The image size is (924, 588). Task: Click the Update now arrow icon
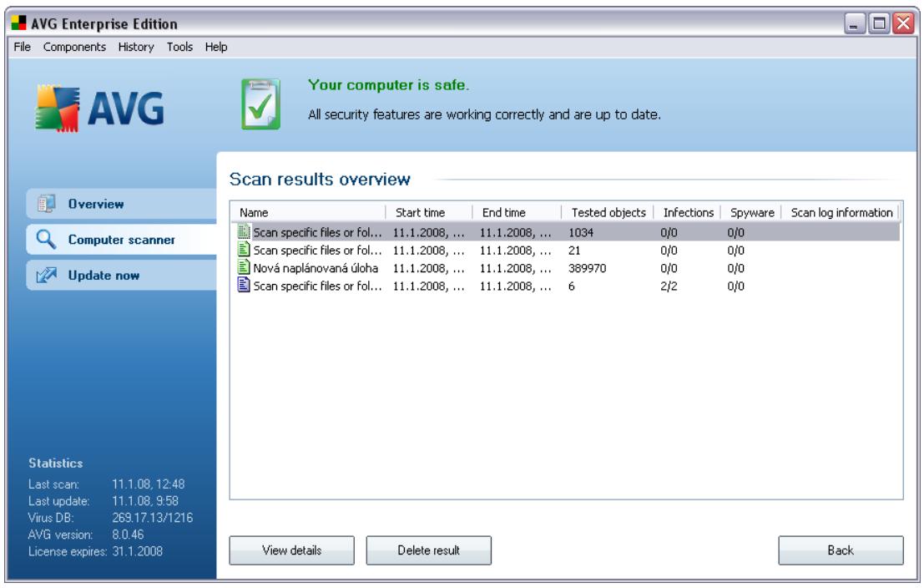click(46, 276)
